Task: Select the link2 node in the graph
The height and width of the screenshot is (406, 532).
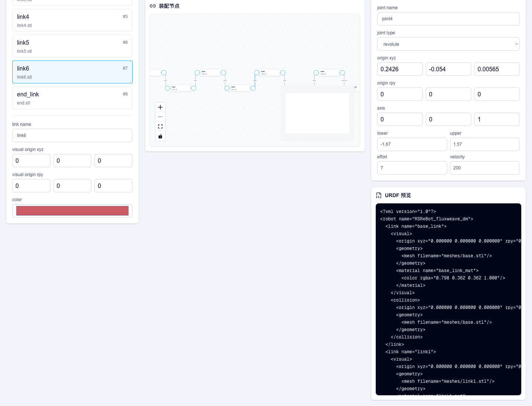Action: click(210, 73)
